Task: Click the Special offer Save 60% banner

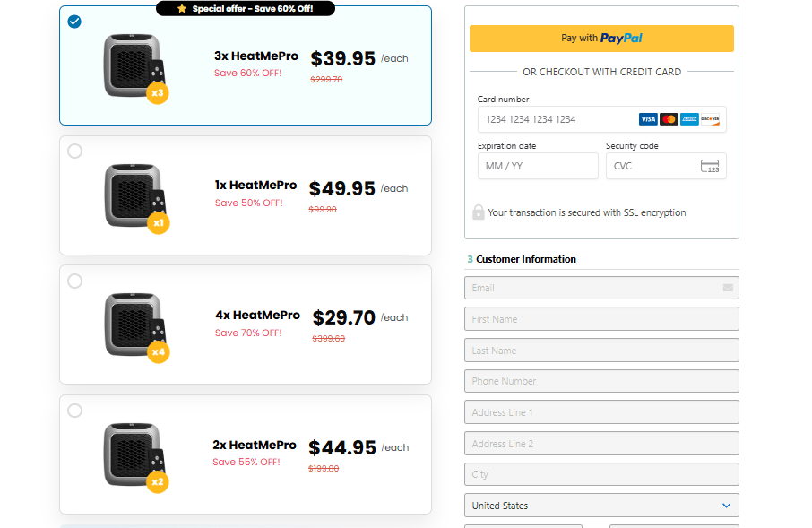Action: click(x=245, y=8)
